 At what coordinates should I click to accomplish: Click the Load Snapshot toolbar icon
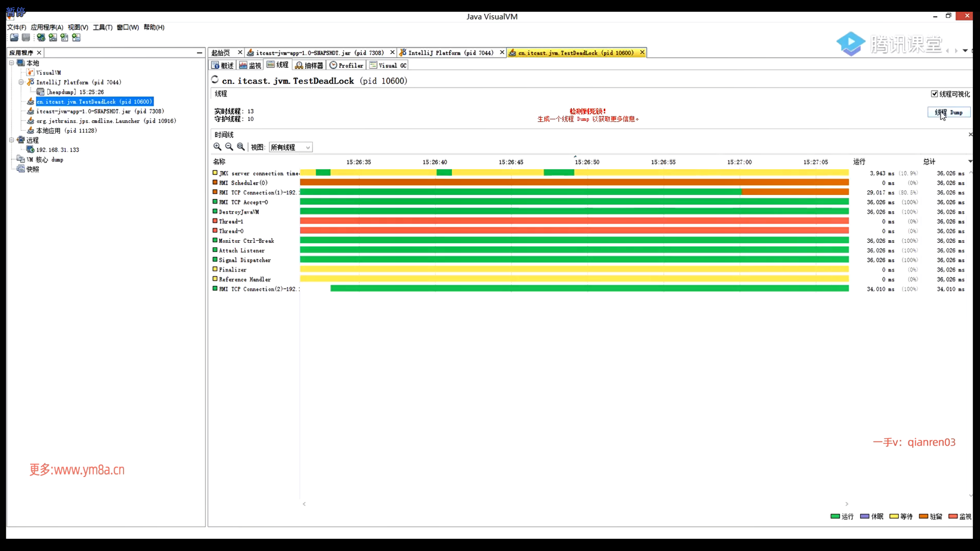coord(14,37)
